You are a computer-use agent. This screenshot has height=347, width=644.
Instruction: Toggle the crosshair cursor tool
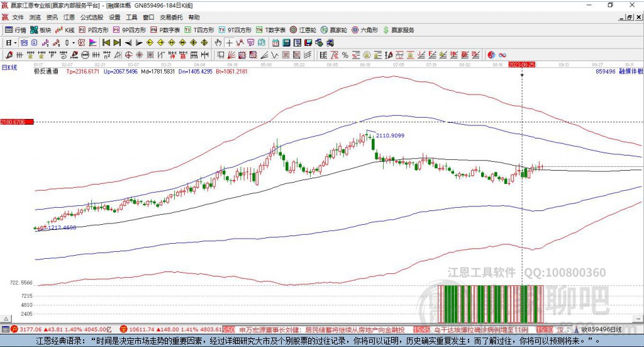coord(230,43)
